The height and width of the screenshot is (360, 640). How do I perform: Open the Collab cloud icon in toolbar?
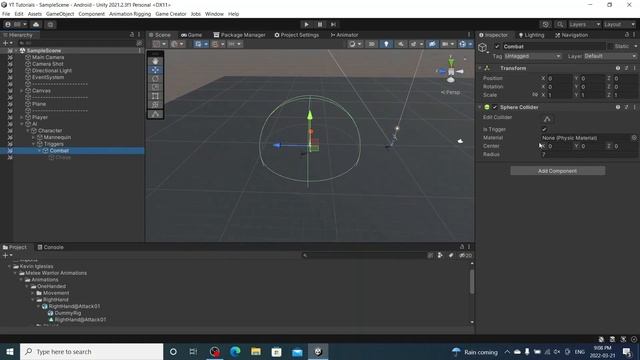point(36,24)
